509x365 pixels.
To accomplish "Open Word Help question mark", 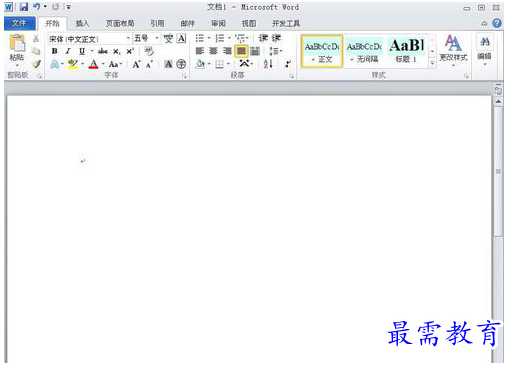I will click(497, 23).
